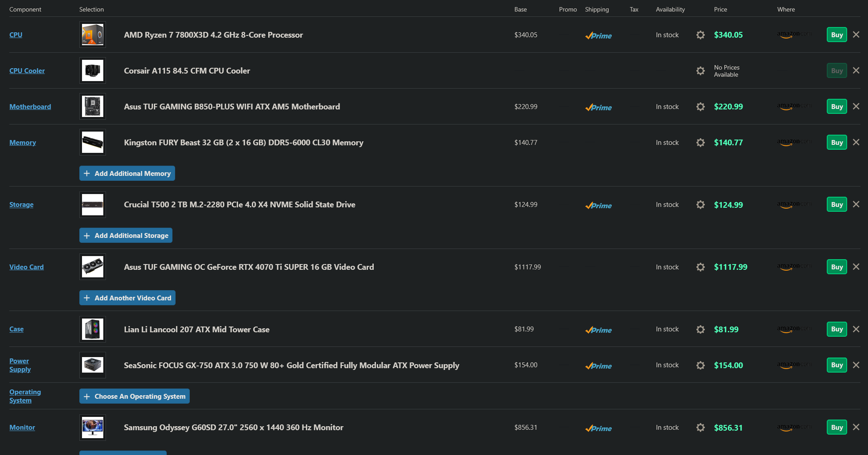Remove the Lian Li Lancool case

coord(856,329)
